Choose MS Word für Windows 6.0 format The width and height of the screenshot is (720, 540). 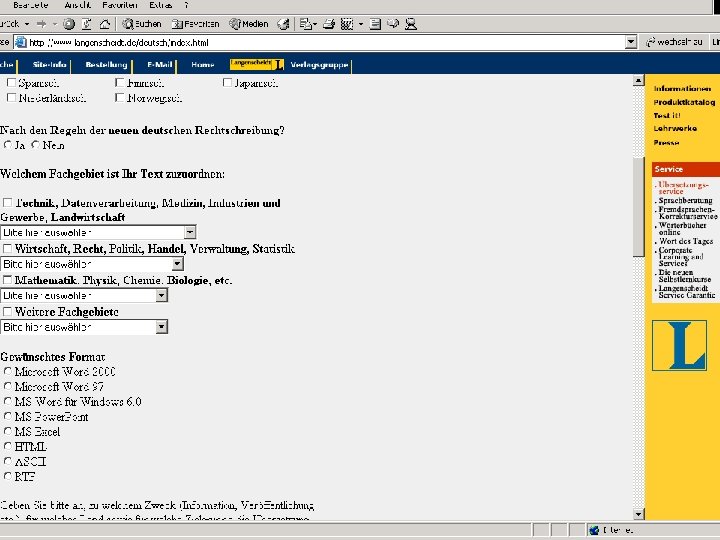point(7,401)
